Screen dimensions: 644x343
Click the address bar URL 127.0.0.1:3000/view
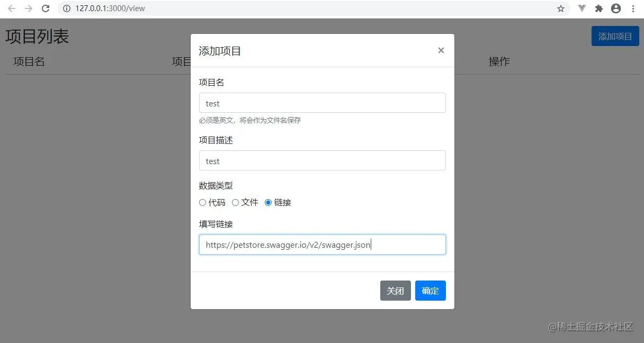(110, 8)
